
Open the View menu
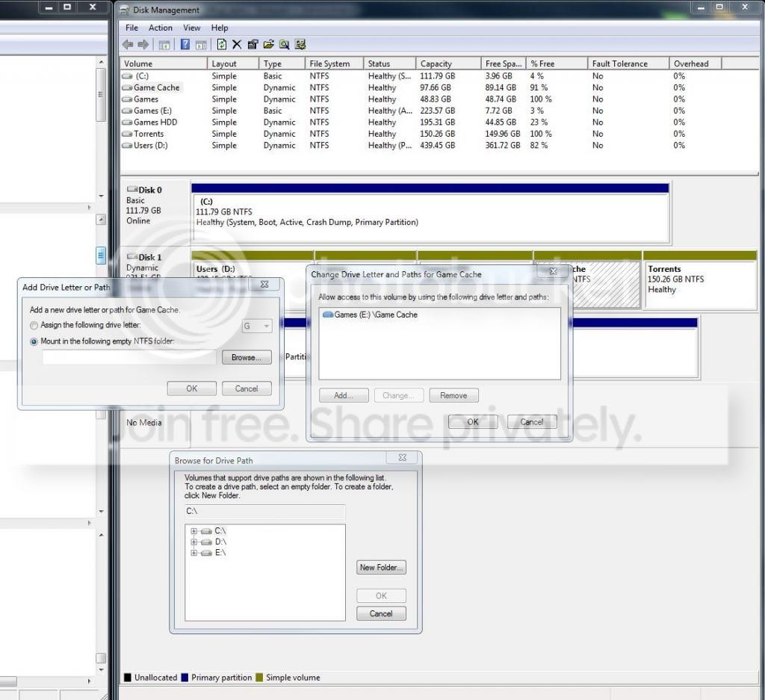pyautogui.click(x=191, y=28)
